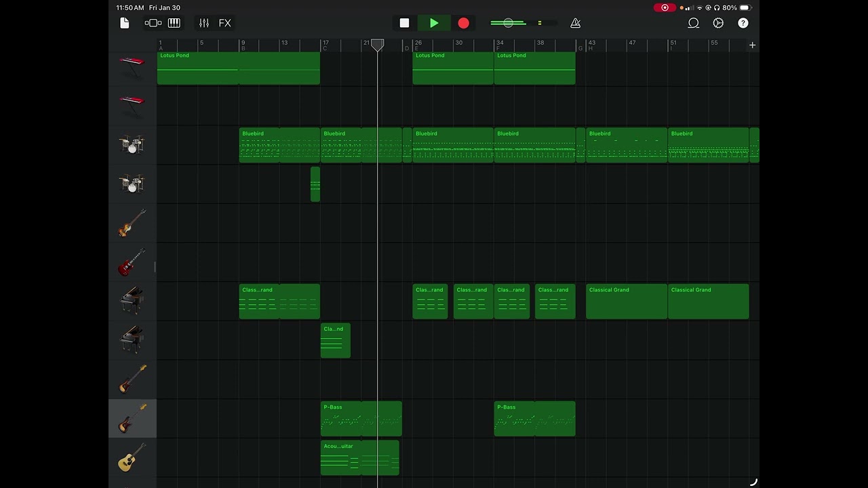The width and height of the screenshot is (868, 488).
Task: Jump to bar 51 section I on ruler
Action: click(673, 45)
